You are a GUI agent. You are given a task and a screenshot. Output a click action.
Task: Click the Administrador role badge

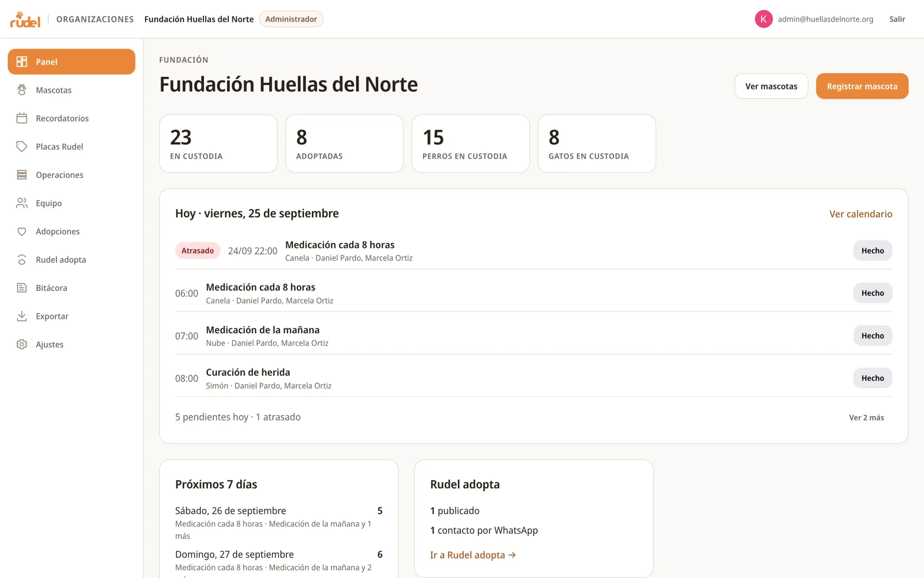point(291,19)
